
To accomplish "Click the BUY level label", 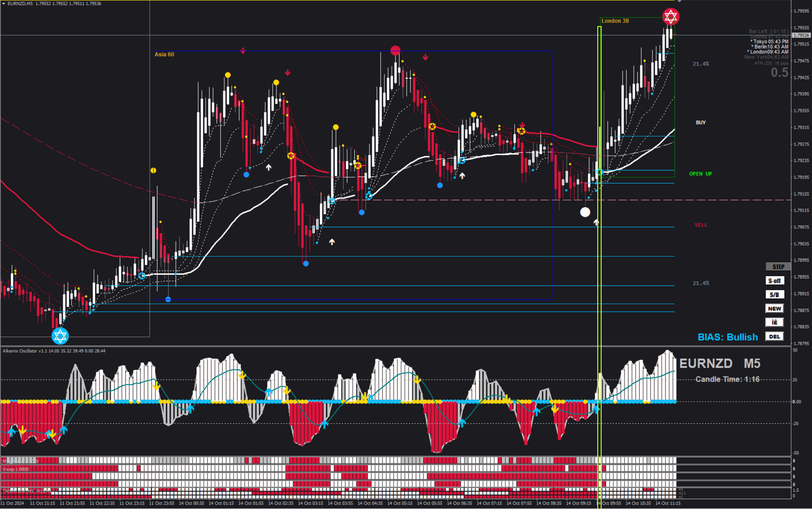I will click(x=701, y=123).
